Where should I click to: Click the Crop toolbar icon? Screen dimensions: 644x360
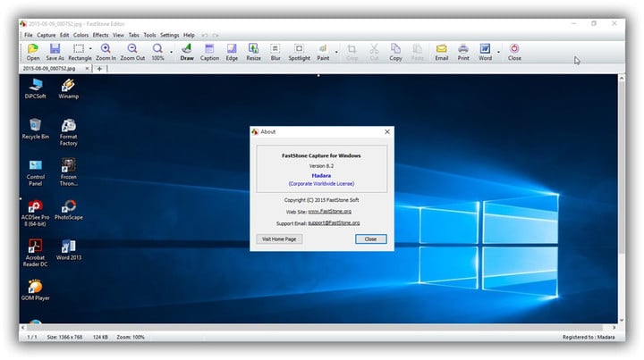tap(352, 52)
